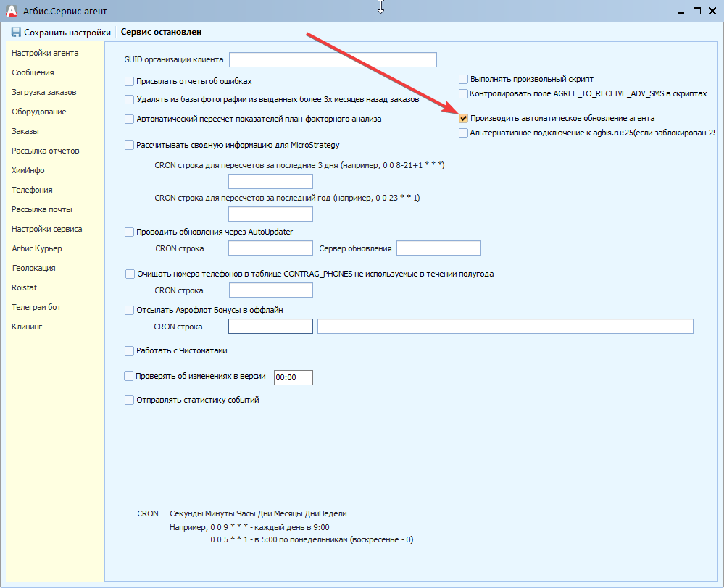This screenshot has height=588, width=724.
Task: Click Аэрофлот Бонусы CRON строка field
Action: point(270,327)
